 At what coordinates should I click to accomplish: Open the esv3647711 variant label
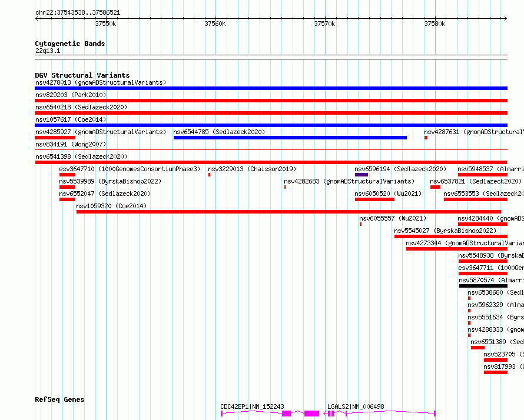(491, 268)
